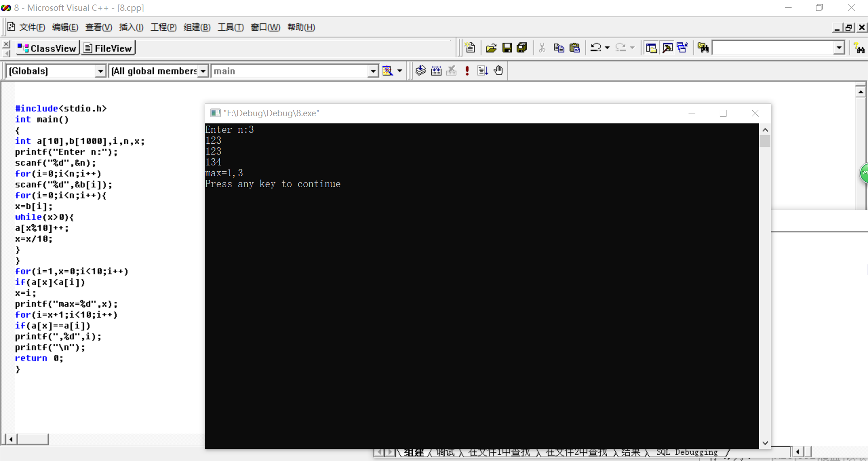Click the Copy toolbar icon
The height and width of the screenshot is (461, 868).
[559, 47]
